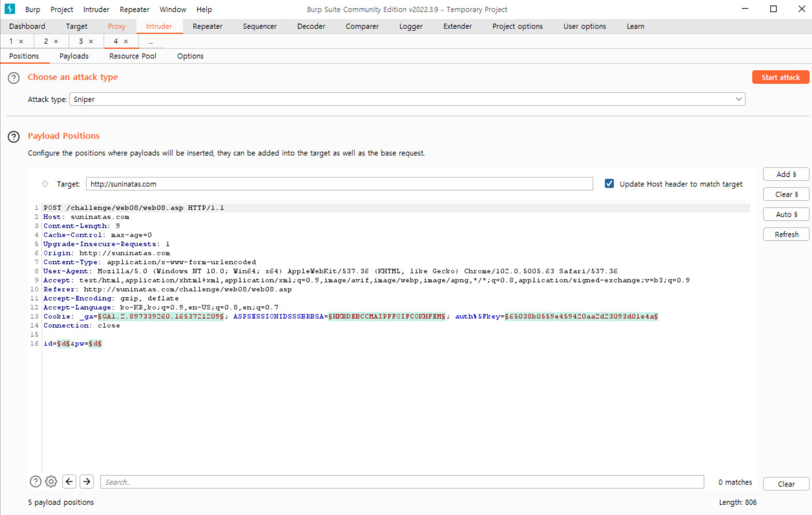Click the '5 payload positions' status text
This screenshot has height=515, width=812.
click(x=61, y=502)
